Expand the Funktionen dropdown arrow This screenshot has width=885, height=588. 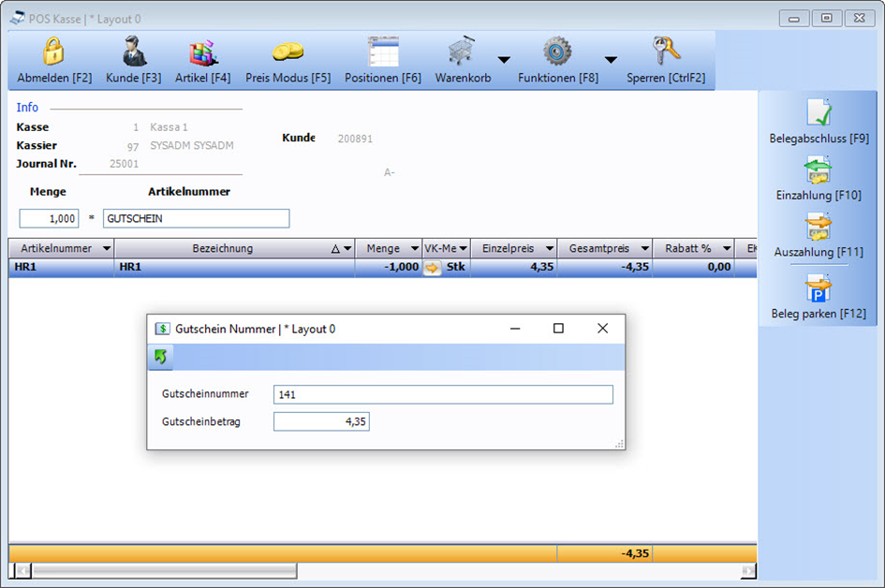pos(611,60)
